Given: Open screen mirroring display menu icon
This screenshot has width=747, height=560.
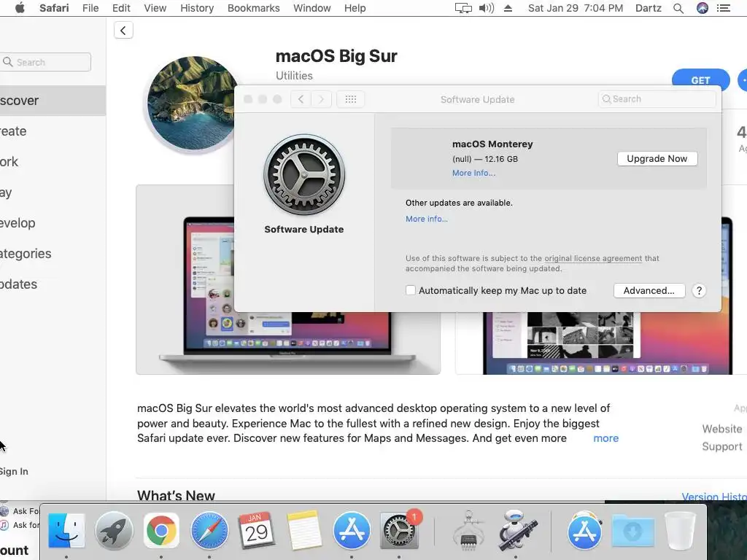Looking at the screenshot, I should pyautogui.click(x=463, y=8).
